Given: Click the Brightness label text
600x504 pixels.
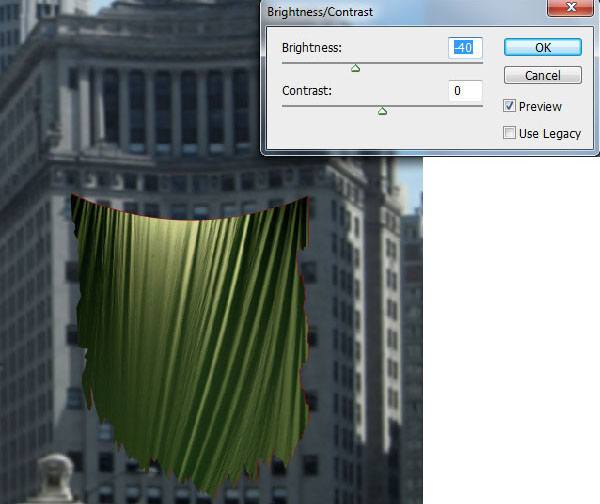Looking at the screenshot, I should point(314,47).
